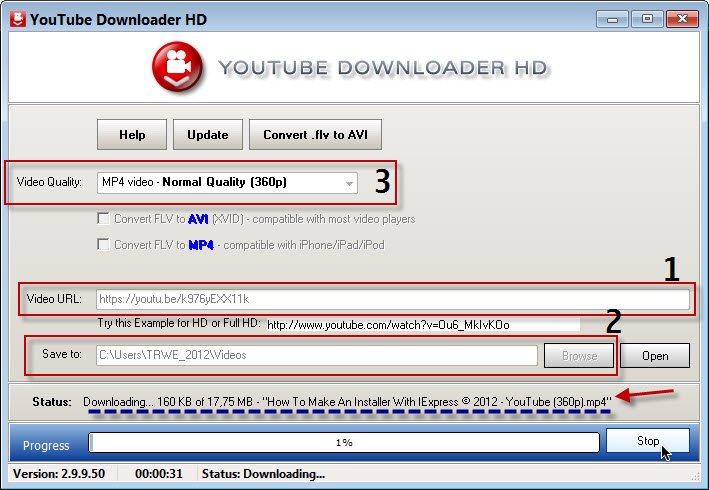
Task: Open the download folder with Open button
Action: [x=655, y=356]
